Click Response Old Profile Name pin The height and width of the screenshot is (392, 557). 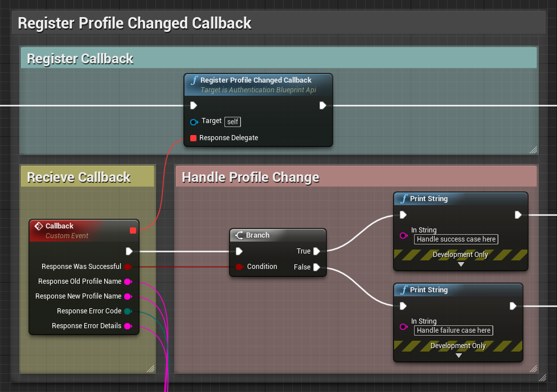(x=128, y=281)
